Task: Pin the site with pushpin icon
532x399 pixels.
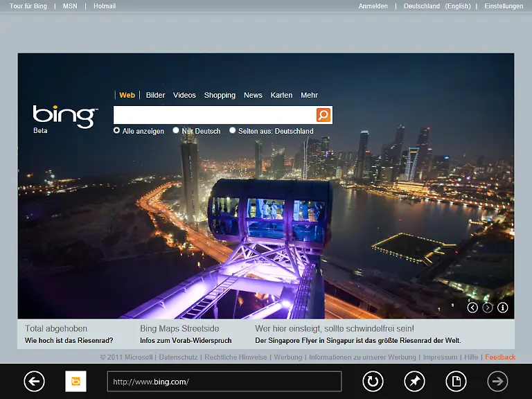Action: (x=415, y=382)
